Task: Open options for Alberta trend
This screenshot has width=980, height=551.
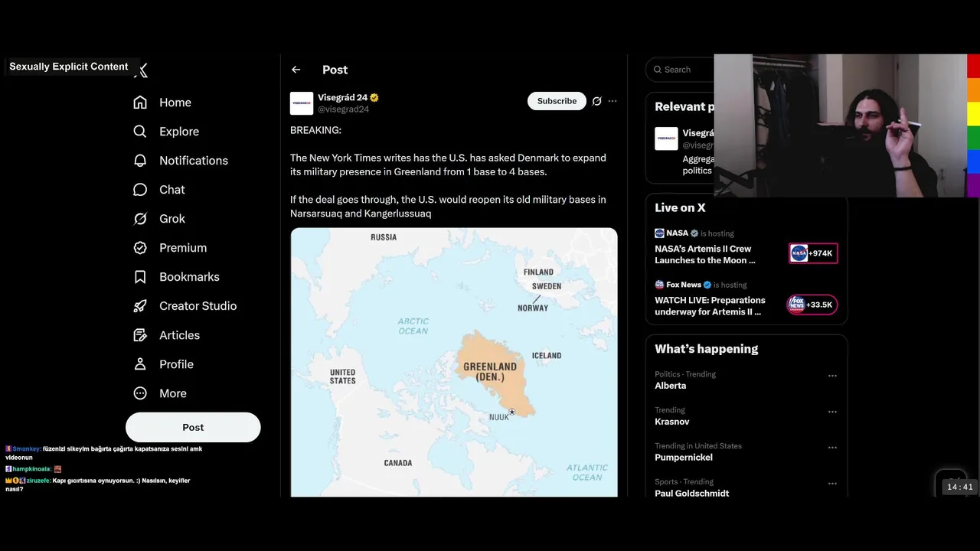Action: point(832,376)
